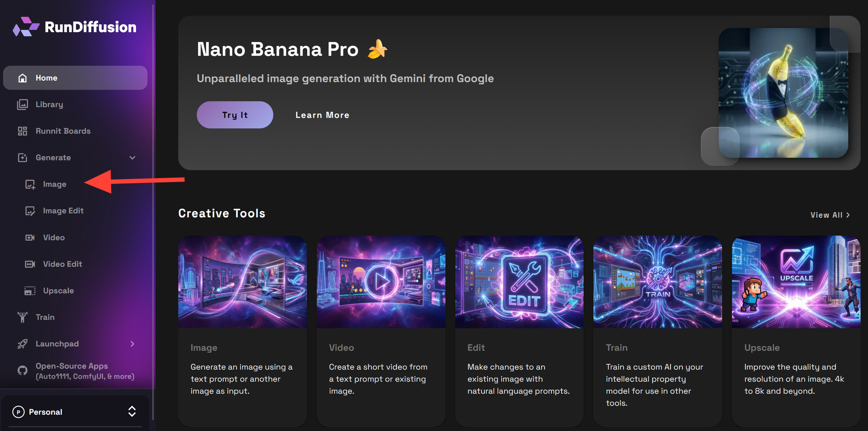Viewport: 868px width, 431px height.
Task: Click the Video camera icon in sidebar
Action: click(30, 238)
